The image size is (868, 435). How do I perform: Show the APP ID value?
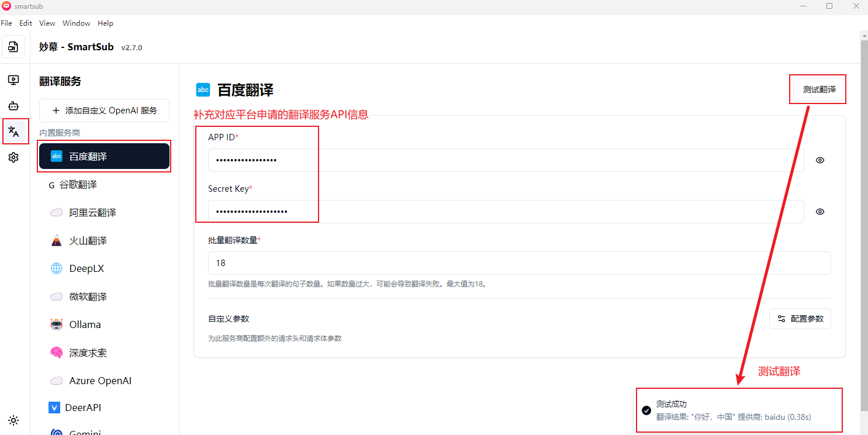[x=820, y=160]
